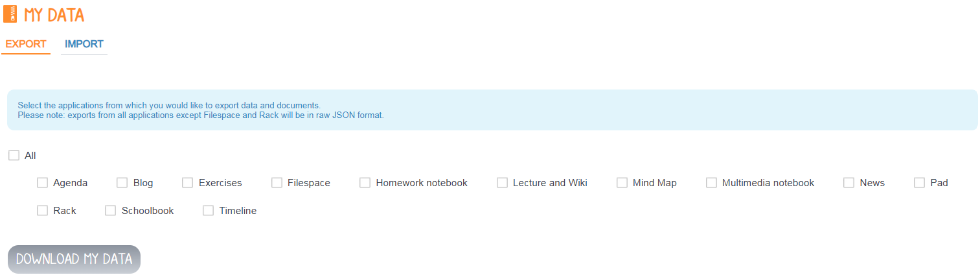
Task: Enable Lecture and Wiki export
Action: point(503,183)
